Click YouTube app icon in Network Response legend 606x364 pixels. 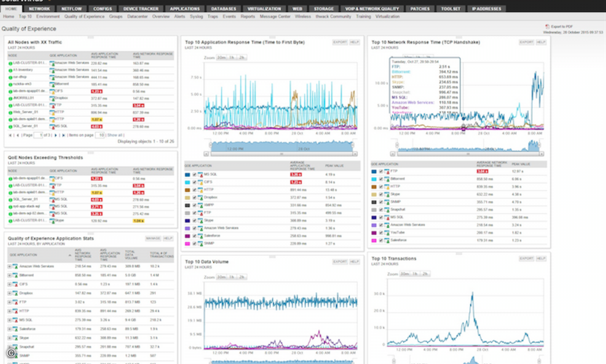(x=387, y=233)
